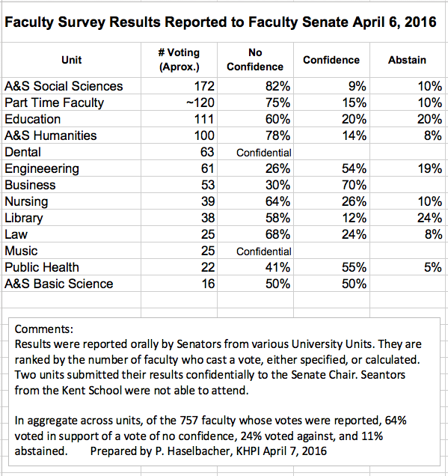Select the Confidence column header
The image size is (448, 476).
pos(331,60)
